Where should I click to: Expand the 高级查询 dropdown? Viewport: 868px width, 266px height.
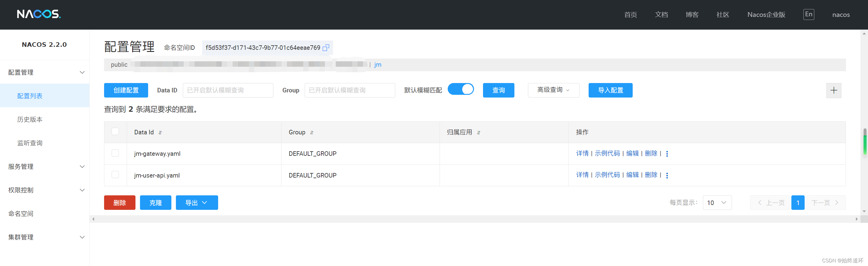[x=553, y=90]
